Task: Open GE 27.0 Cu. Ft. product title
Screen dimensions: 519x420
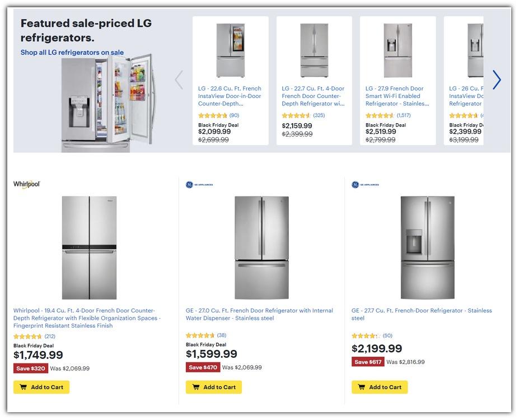Action: (x=259, y=314)
